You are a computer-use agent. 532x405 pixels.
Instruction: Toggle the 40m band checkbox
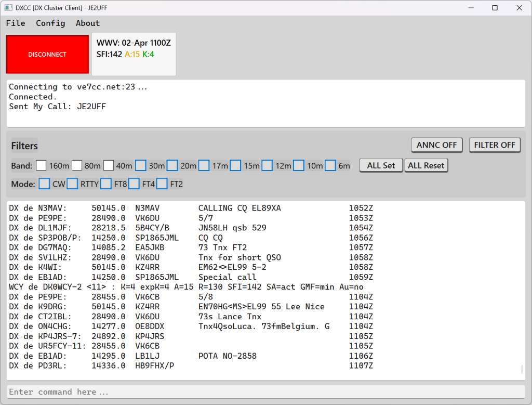[x=109, y=165]
